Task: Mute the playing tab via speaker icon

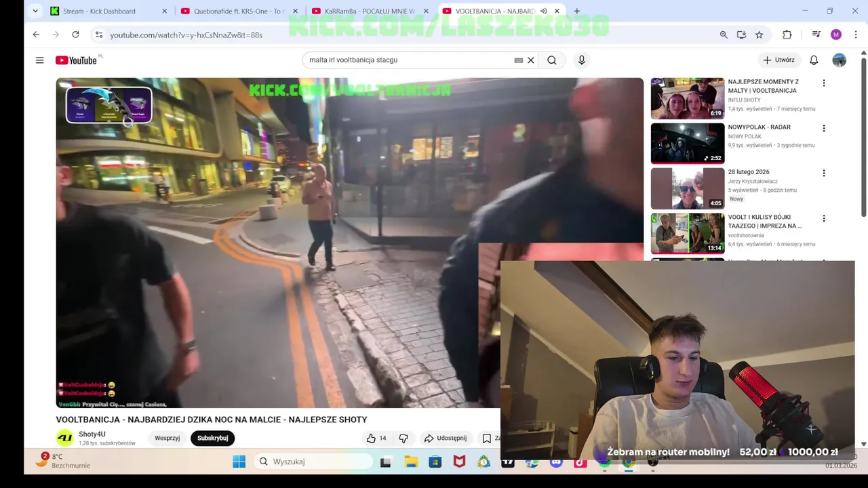Action: coord(543,11)
